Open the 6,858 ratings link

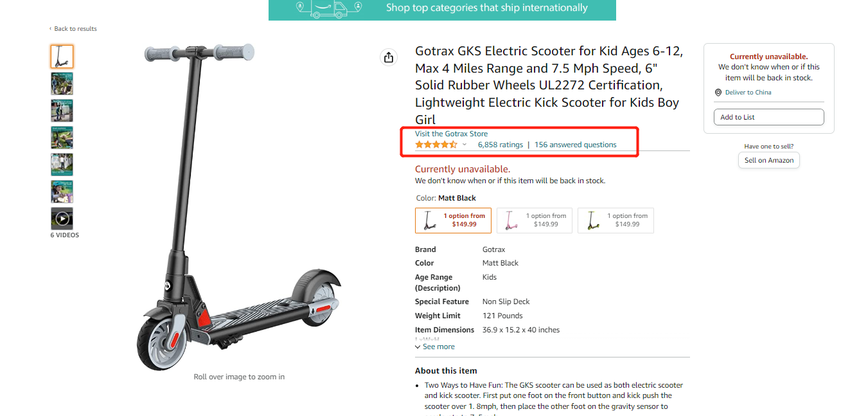(500, 145)
